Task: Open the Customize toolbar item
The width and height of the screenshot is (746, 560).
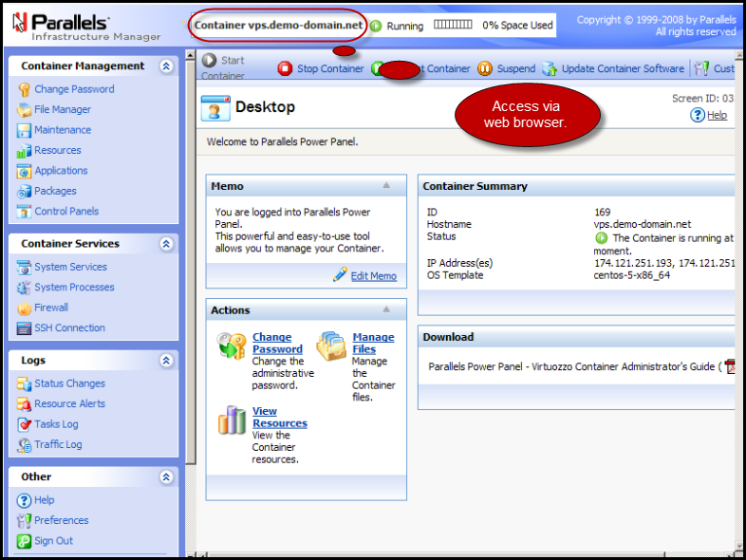Action: (x=714, y=69)
